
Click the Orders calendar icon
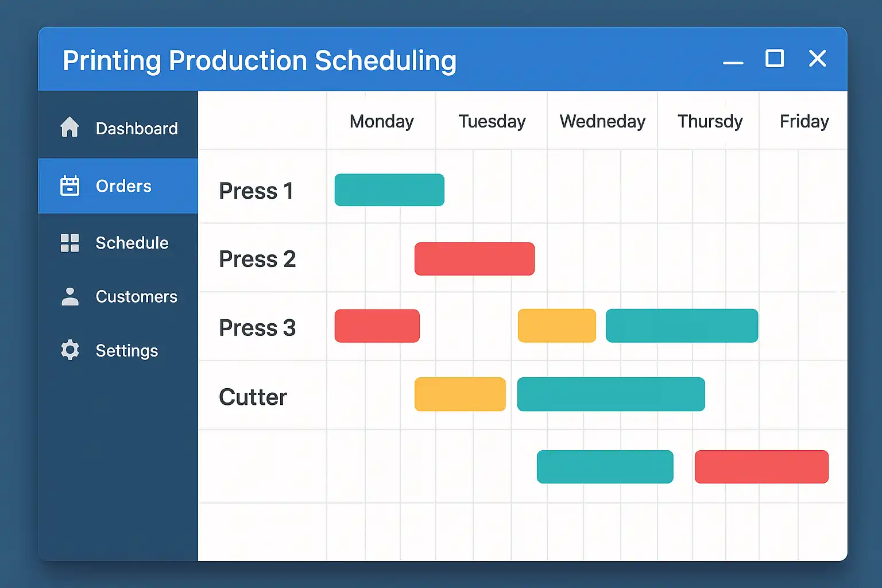click(69, 186)
